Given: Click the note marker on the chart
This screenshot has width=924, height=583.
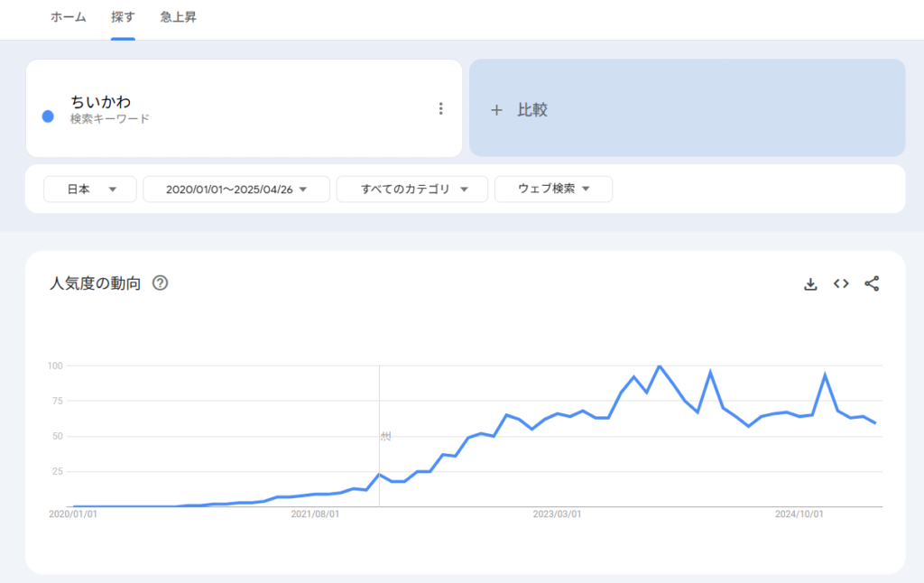Looking at the screenshot, I should tap(385, 437).
